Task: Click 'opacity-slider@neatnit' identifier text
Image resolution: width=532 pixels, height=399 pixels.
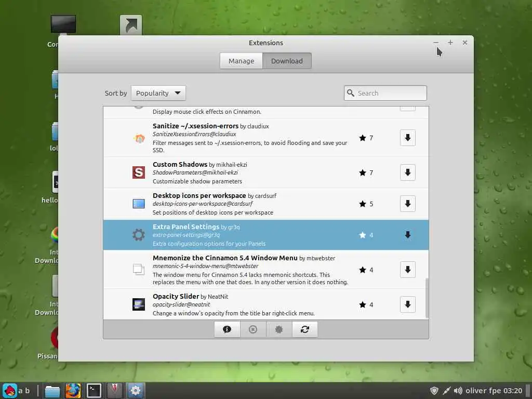Action: 181,304
